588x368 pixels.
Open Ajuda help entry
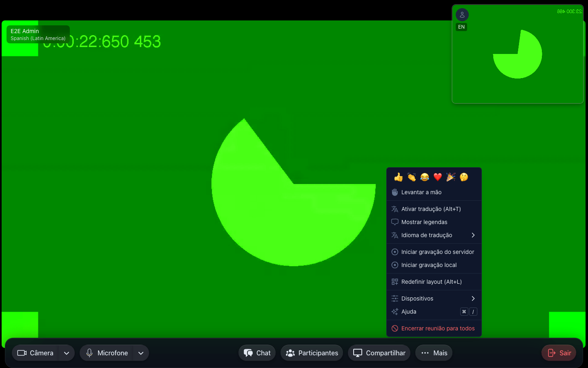click(x=434, y=312)
